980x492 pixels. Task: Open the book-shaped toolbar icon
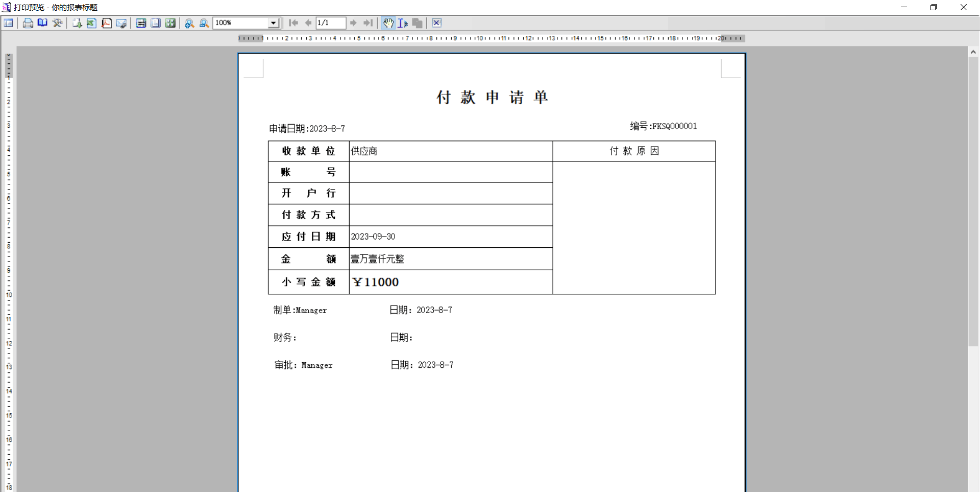[x=42, y=23]
